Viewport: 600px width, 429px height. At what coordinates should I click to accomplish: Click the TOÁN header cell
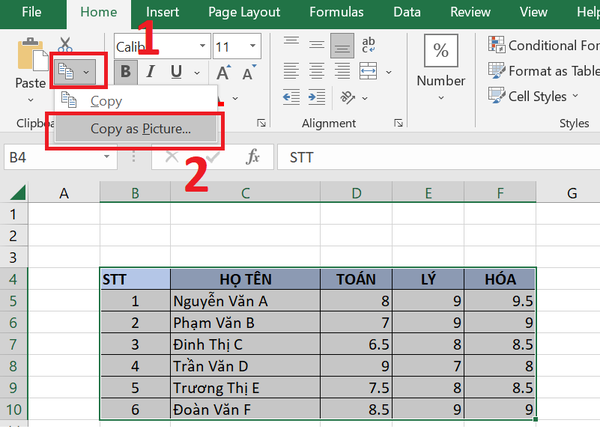[x=356, y=279]
